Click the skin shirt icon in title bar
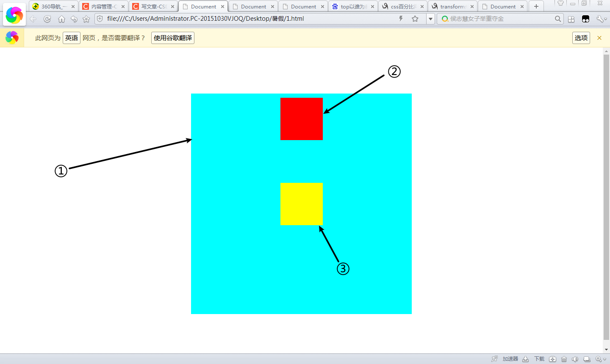610x364 pixels. 560,3
